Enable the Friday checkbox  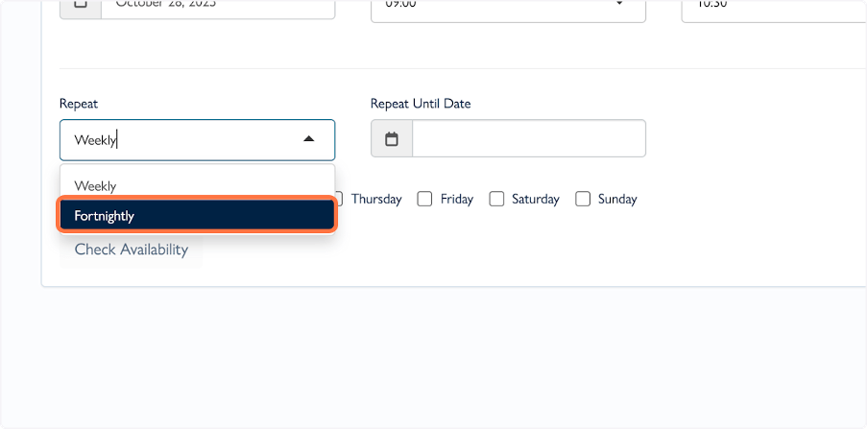click(x=424, y=200)
